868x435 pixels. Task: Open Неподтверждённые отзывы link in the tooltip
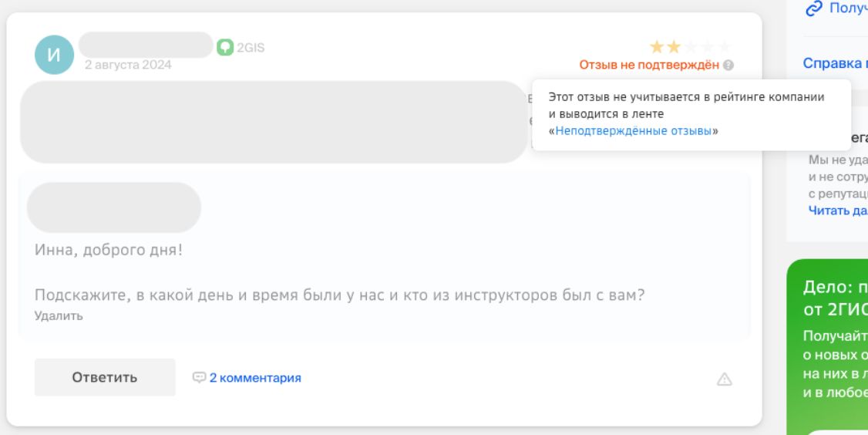click(633, 131)
